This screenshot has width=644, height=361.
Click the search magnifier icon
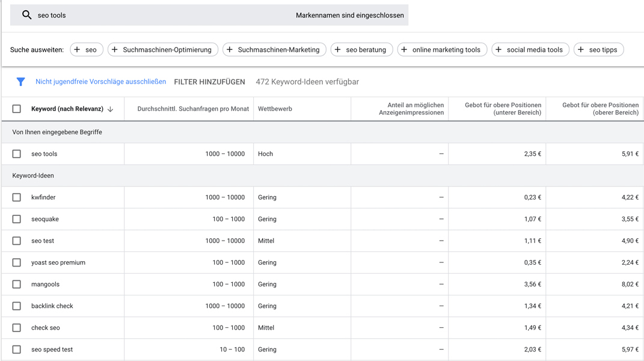26,15
